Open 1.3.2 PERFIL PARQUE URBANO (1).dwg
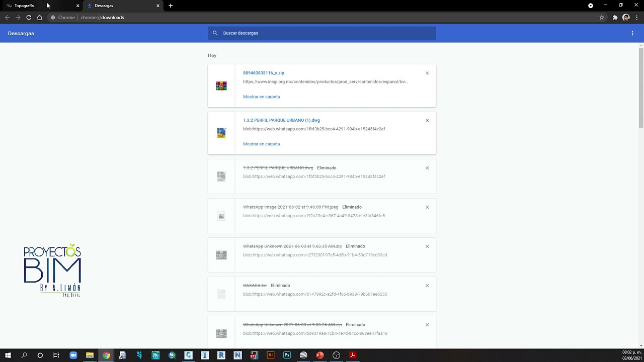Image resolution: width=644 pixels, height=362 pixels. 282,120
